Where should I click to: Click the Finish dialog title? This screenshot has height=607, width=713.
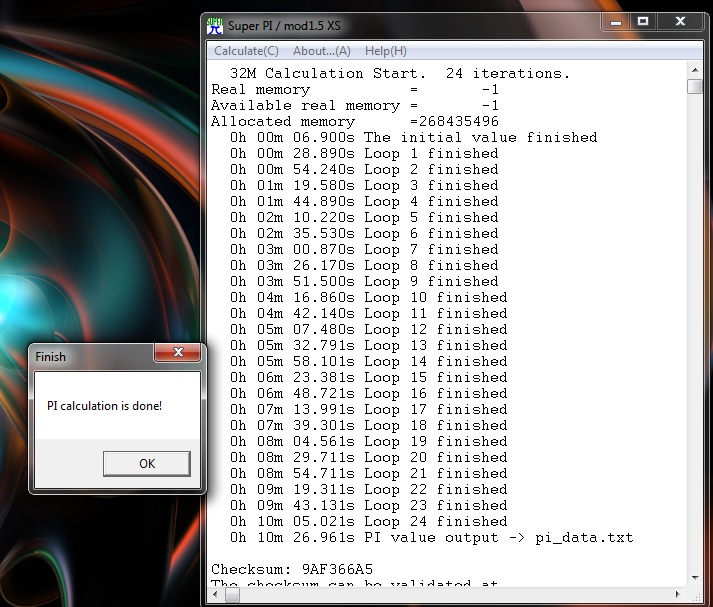coord(50,357)
